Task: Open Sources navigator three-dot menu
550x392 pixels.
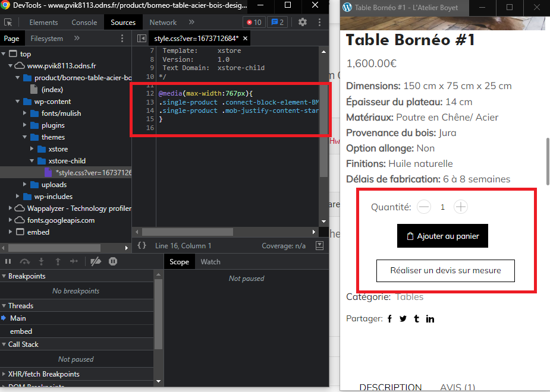Action: 122,38
